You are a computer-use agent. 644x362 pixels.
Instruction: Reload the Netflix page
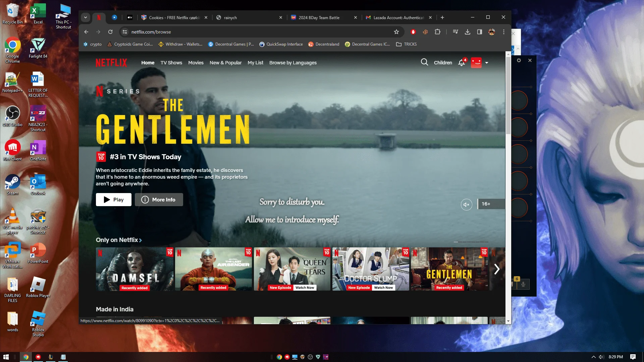point(110,32)
